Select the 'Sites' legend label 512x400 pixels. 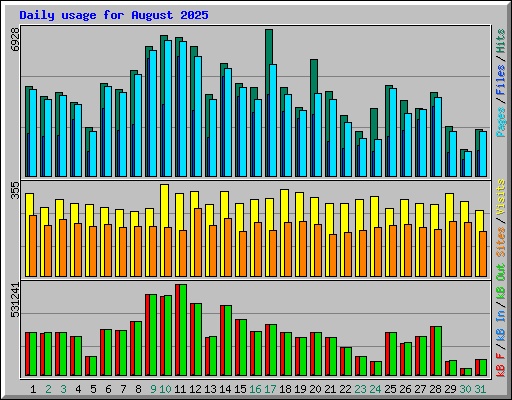pos(500,242)
